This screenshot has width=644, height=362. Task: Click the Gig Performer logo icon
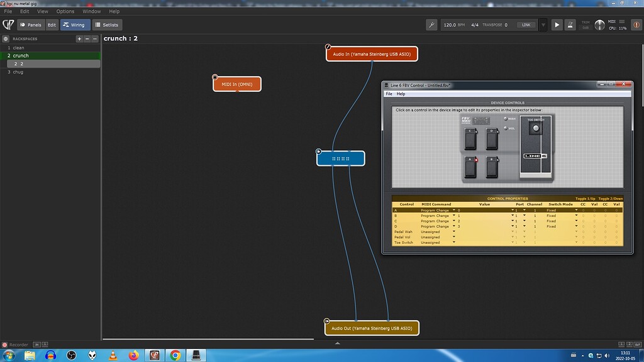[x=8, y=25]
